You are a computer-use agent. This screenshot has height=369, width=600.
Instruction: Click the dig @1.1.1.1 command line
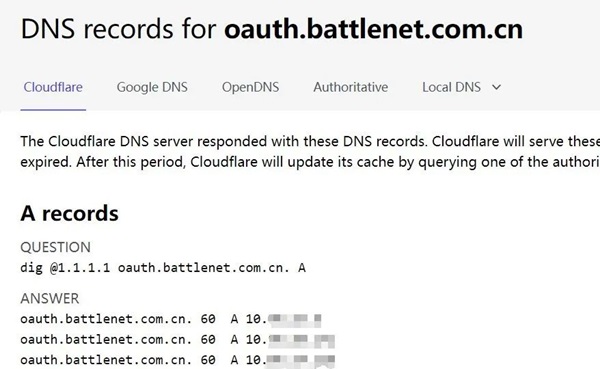[x=163, y=268]
